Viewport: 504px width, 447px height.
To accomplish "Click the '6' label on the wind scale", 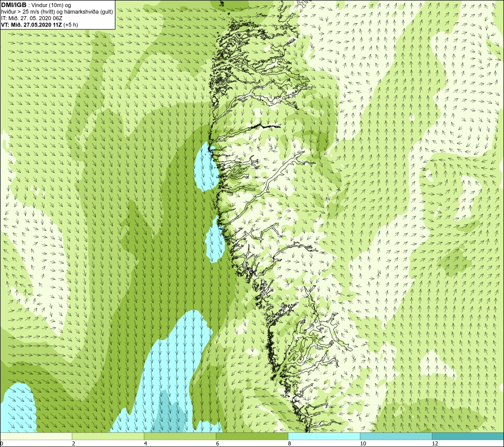I will click(x=218, y=443).
